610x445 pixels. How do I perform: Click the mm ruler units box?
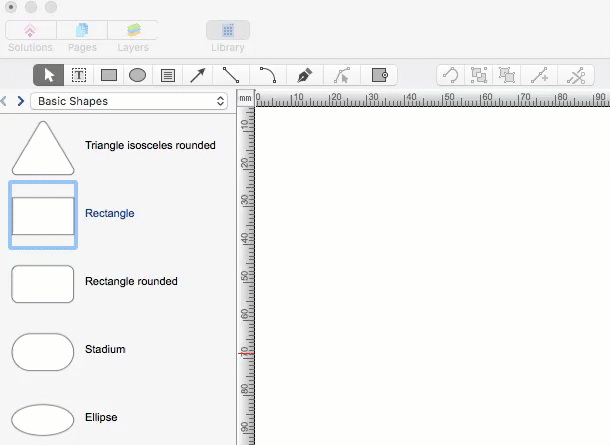tap(245, 99)
